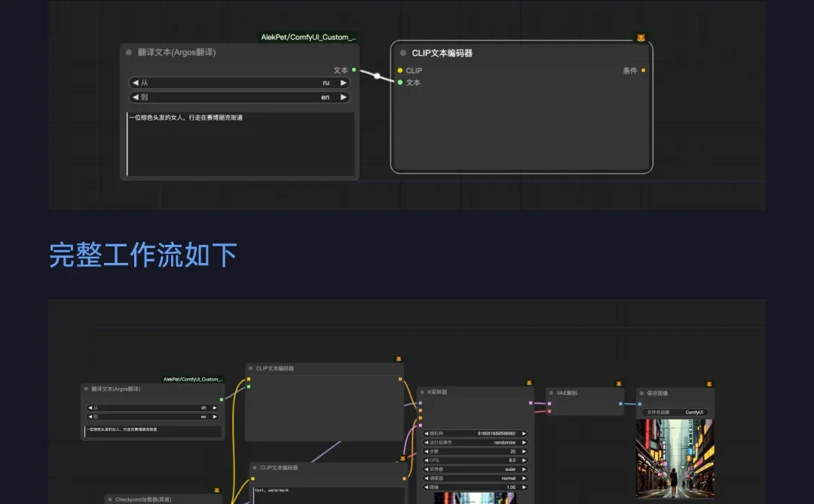Click the right arrow of the 随机种 seed widget
Viewport: 814px width, 504px height.
click(524, 433)
